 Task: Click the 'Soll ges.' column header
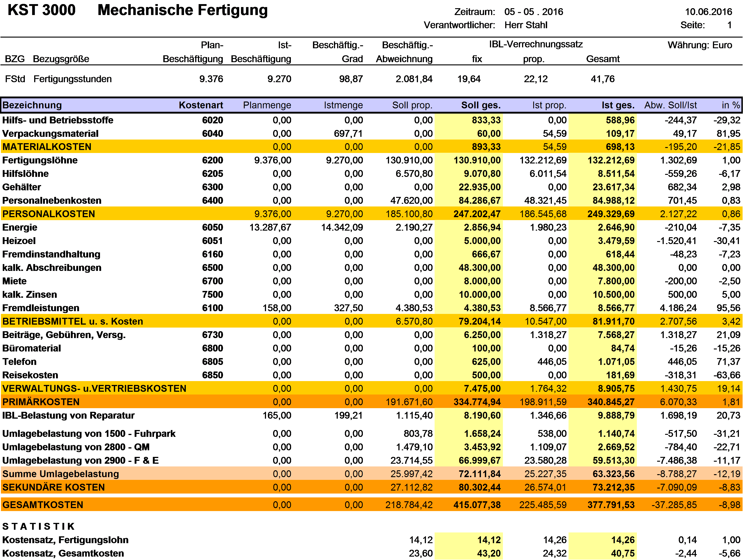point(481,105)
